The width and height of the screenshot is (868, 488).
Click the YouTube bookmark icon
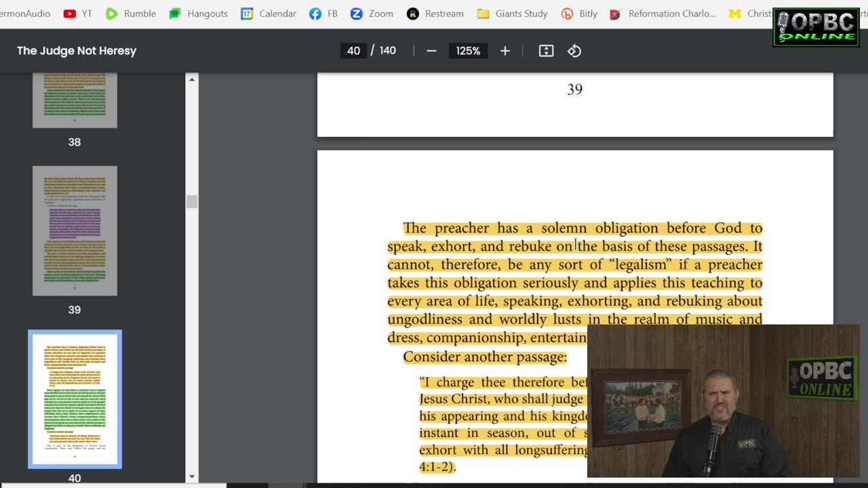point(69,14)
